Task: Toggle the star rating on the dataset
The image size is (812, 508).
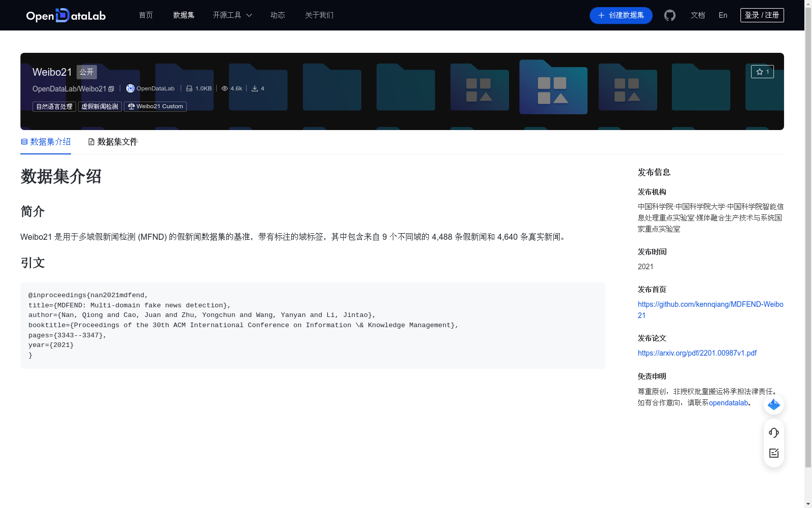Action: [x=763, y=72]
